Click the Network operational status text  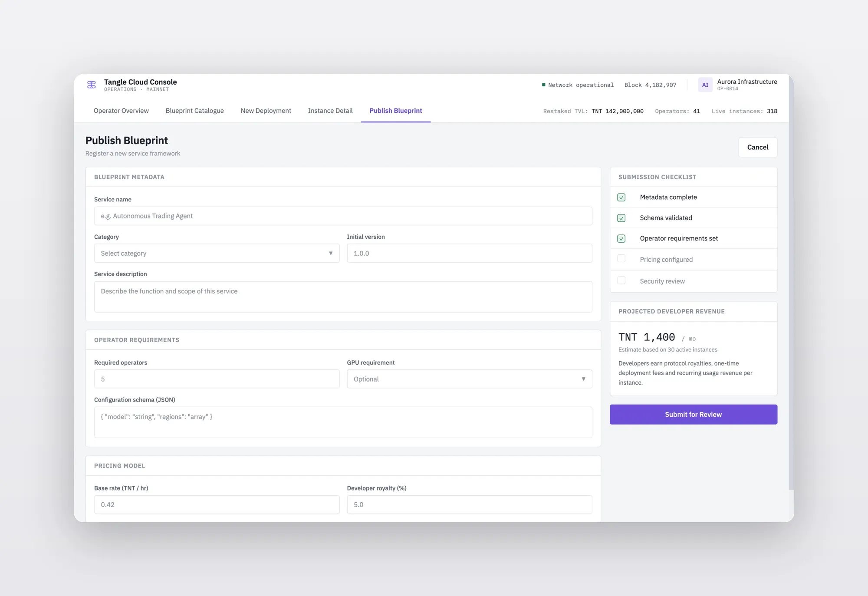[x=581, y=85]
